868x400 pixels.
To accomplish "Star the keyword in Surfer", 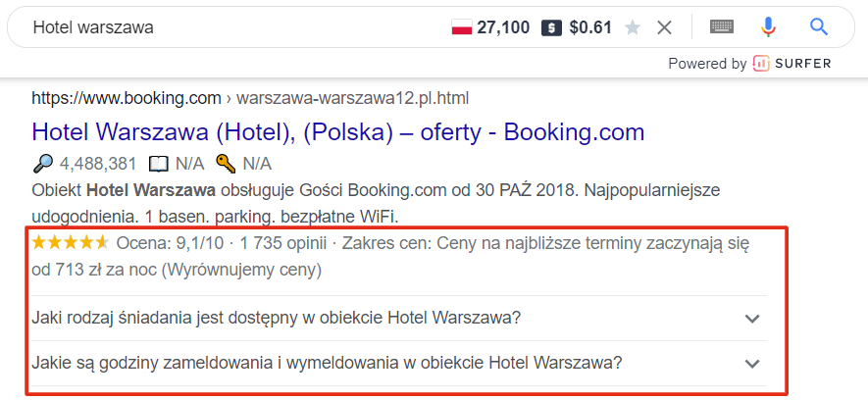I will coord(633,27).
